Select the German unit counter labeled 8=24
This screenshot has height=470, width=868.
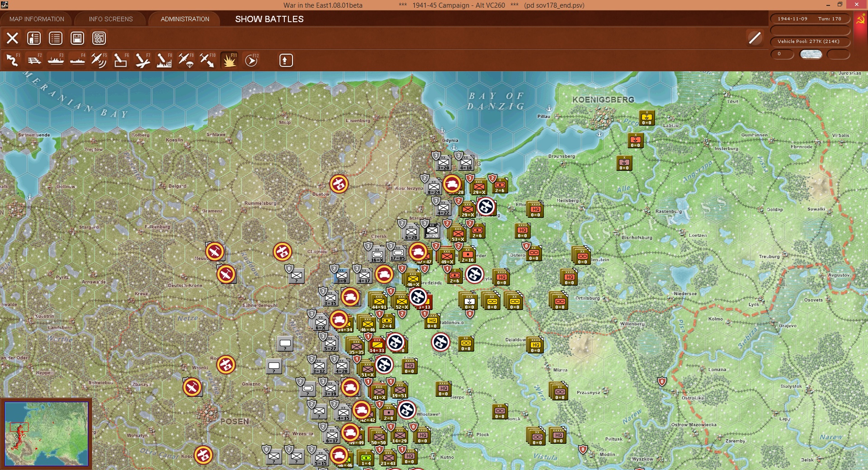coord(434,187)
